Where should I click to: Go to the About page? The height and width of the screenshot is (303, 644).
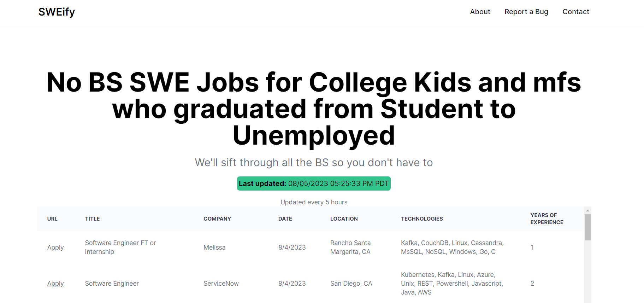[480, 12]
